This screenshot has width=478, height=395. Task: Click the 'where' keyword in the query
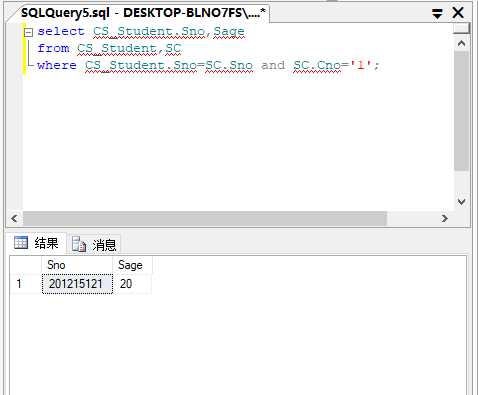click(x=57, y=65)
